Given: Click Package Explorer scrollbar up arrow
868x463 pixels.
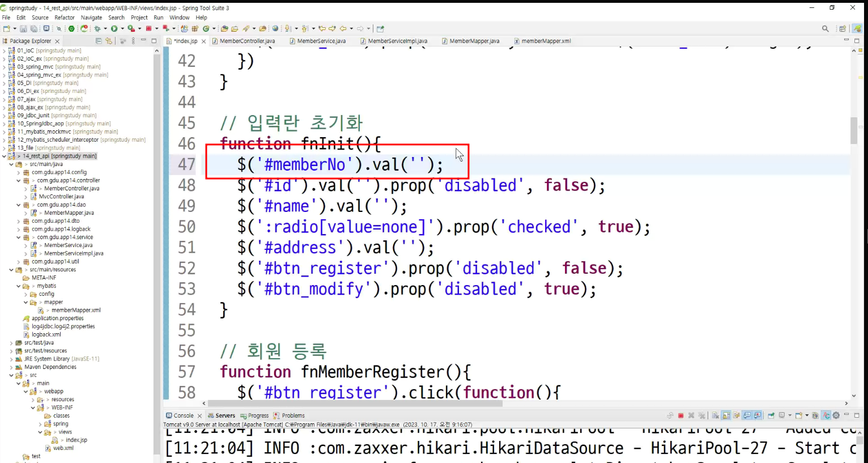Looking at the screenshot, I should (x=156, y=50).
